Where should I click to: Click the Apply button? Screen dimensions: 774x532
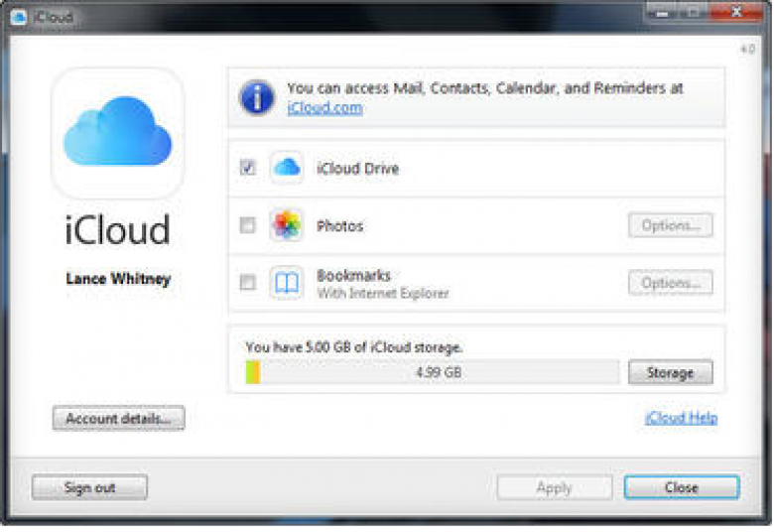coord(555,487)
